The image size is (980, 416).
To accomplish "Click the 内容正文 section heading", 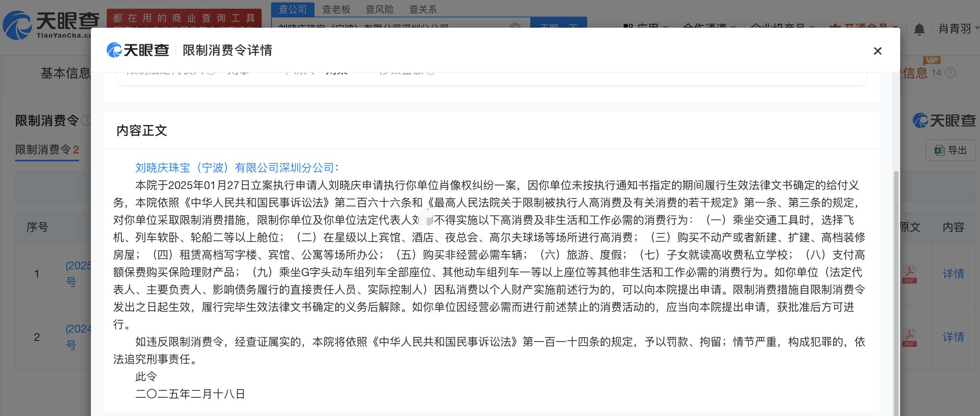I will click(142, 130).
